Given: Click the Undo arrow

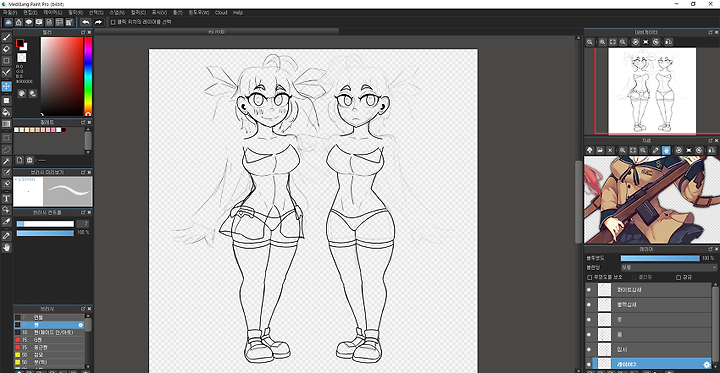Looking at the screenshot, I should pyautogui.click(x=85, y=22).
